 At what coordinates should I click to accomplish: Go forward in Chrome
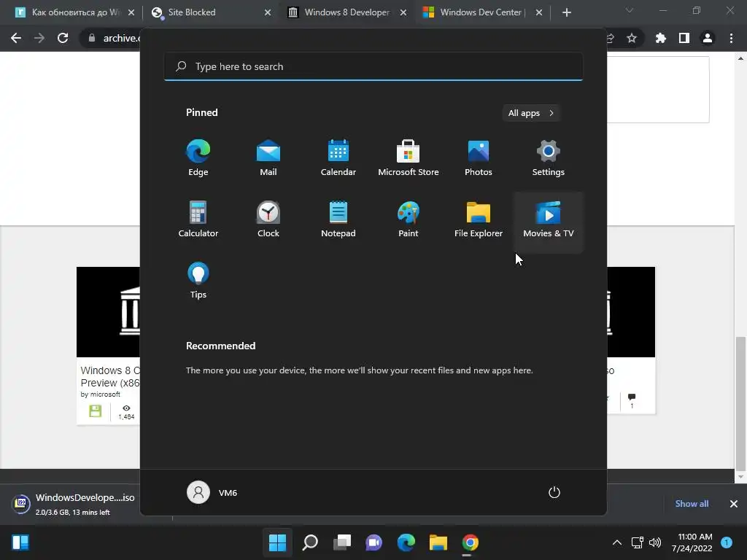39,38
